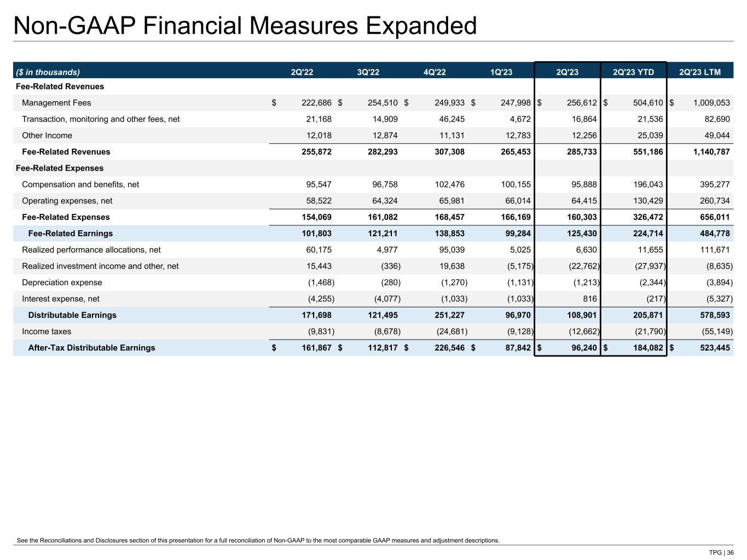Click the Income taxes row label
The width and height of the screenshot is (747, 560).
(x=47, y=331)
